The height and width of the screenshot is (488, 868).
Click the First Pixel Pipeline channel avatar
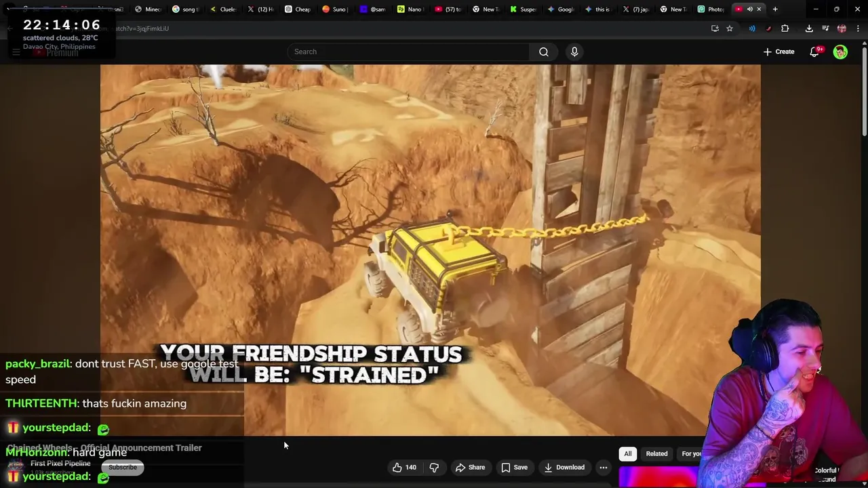[x=16, y=467]
